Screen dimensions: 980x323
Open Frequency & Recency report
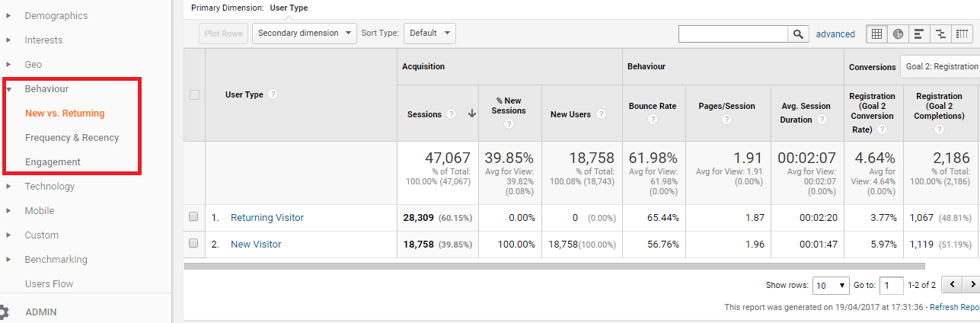(72, 138)
